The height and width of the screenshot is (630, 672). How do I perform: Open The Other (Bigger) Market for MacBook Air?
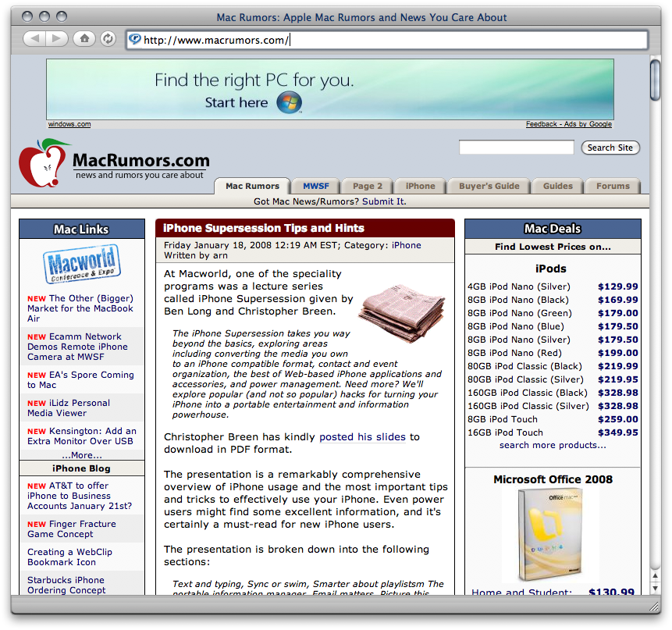click(80, 308)
